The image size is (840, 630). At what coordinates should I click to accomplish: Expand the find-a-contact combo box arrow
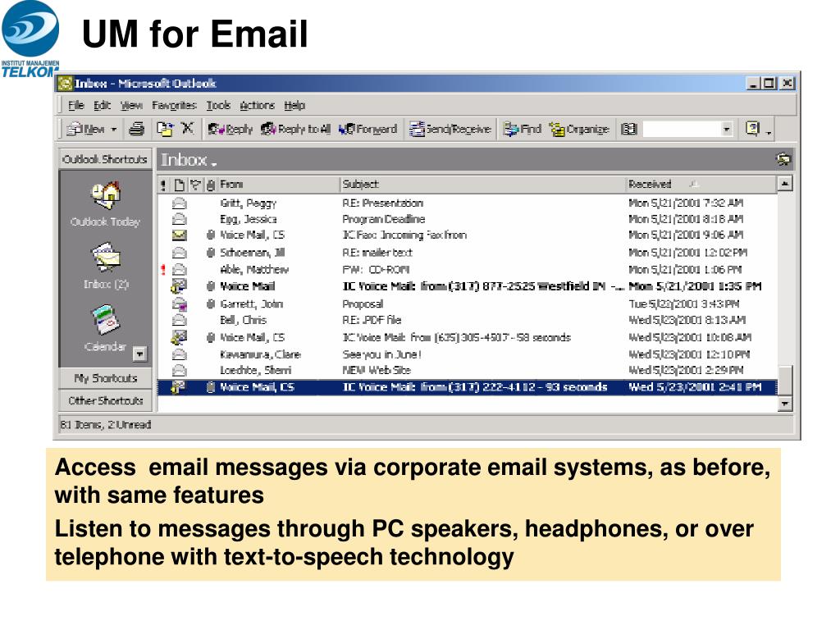pos(727,129)
